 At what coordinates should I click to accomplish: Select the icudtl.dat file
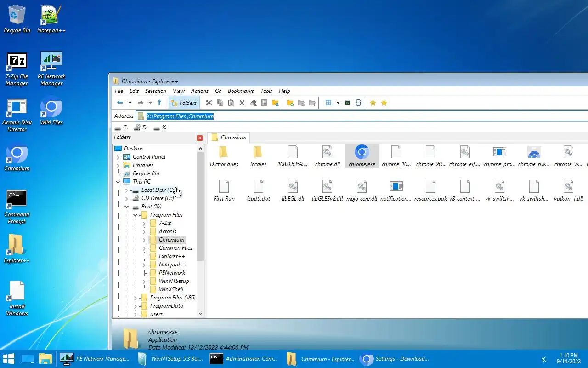(x=258, y=190)
